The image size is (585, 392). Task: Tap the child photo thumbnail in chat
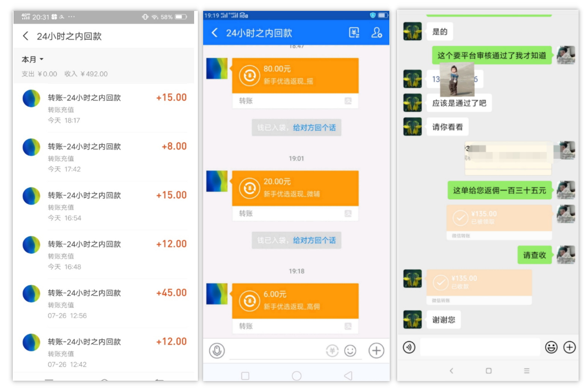456,79
